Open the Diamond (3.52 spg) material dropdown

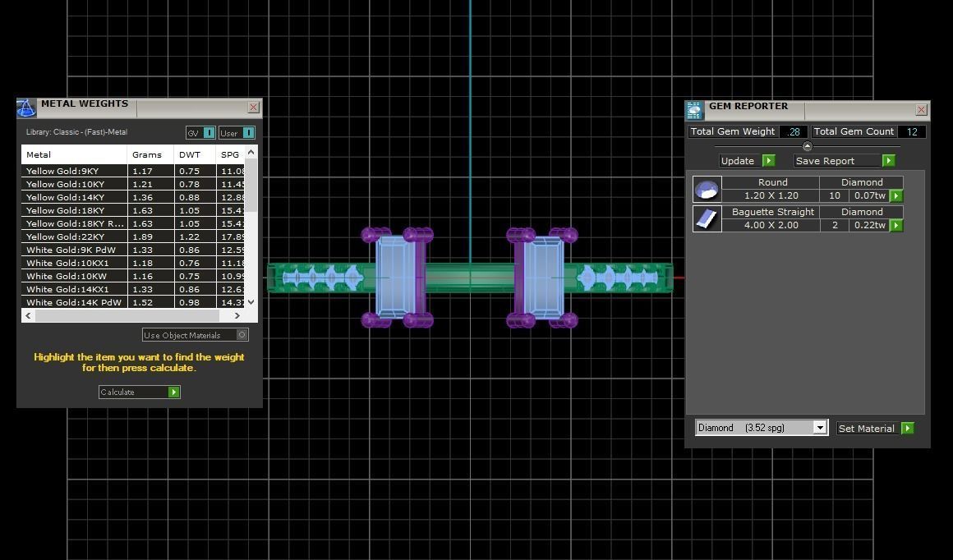pos(820,428)
